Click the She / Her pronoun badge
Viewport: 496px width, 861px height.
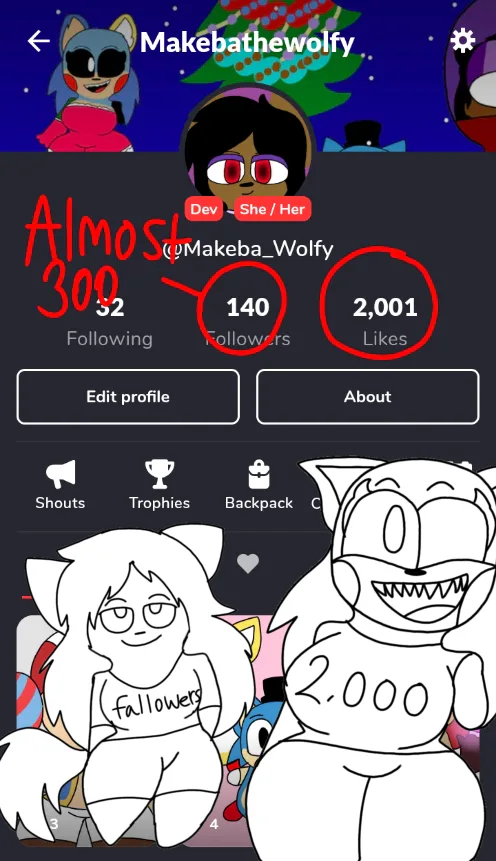(272, 209)
